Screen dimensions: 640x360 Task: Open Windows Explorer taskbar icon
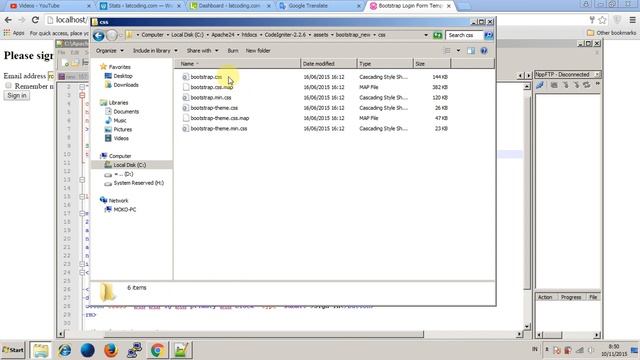click(x=41, y=350)
